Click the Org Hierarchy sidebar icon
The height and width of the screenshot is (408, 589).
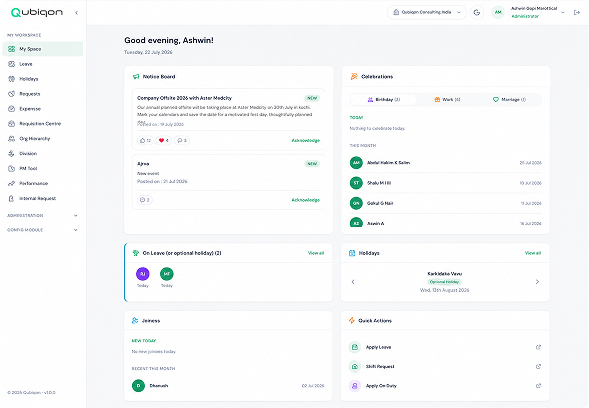click(11, 139)
